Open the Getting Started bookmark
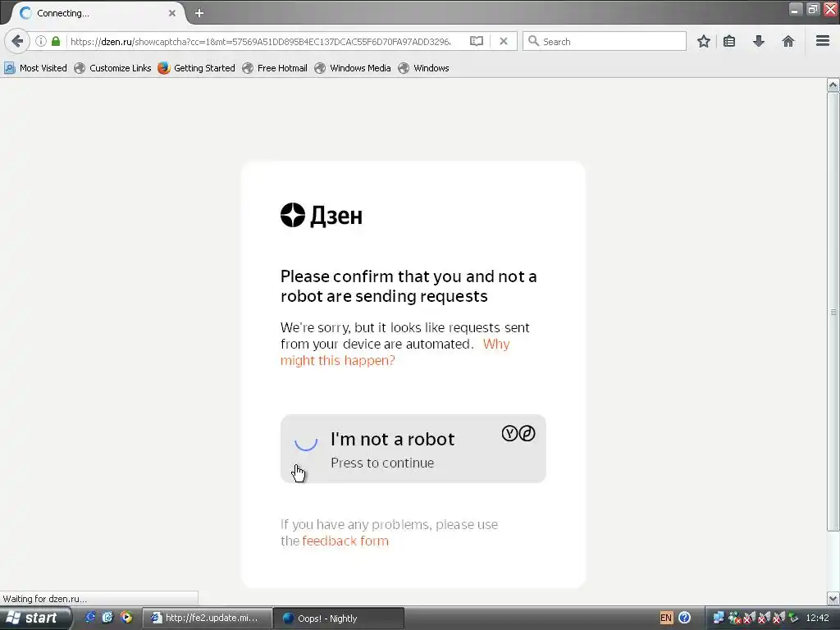This screenshot has width=840, height=630. 197,68
